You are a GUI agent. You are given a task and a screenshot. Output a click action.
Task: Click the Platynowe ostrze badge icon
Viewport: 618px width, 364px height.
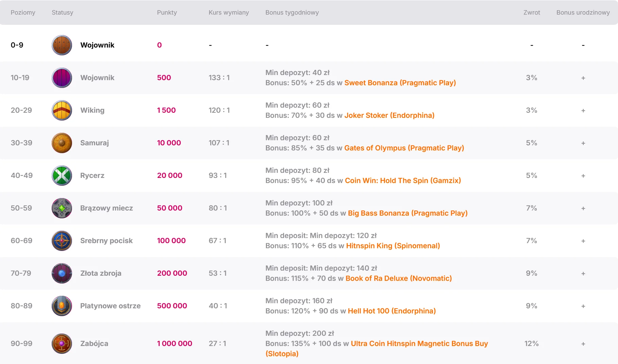point(62,306)
